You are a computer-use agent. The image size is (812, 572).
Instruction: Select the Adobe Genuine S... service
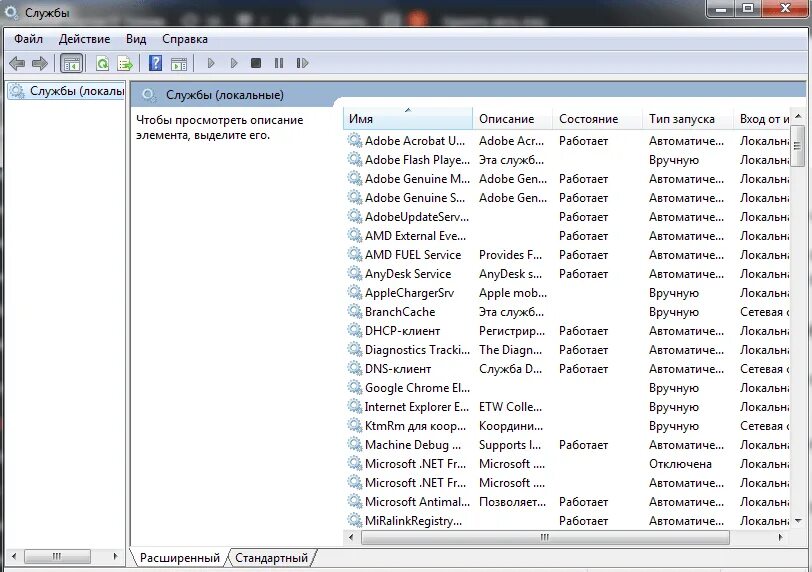pyautogui.click(x=415, y=197)
